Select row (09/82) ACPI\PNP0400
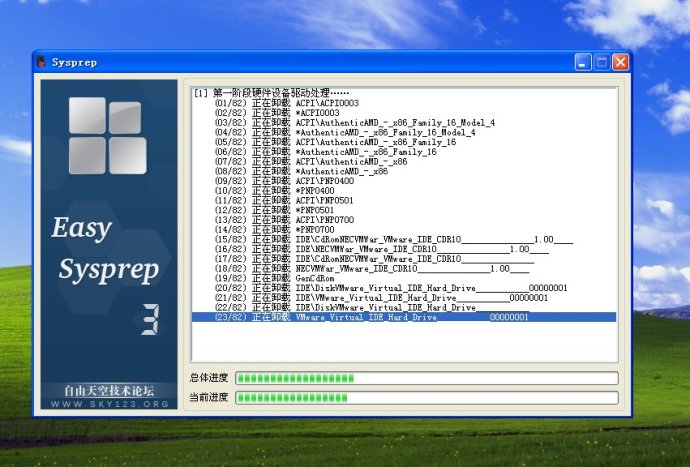Viewport: 690px width, 467px height. click(x=404, y=180)
